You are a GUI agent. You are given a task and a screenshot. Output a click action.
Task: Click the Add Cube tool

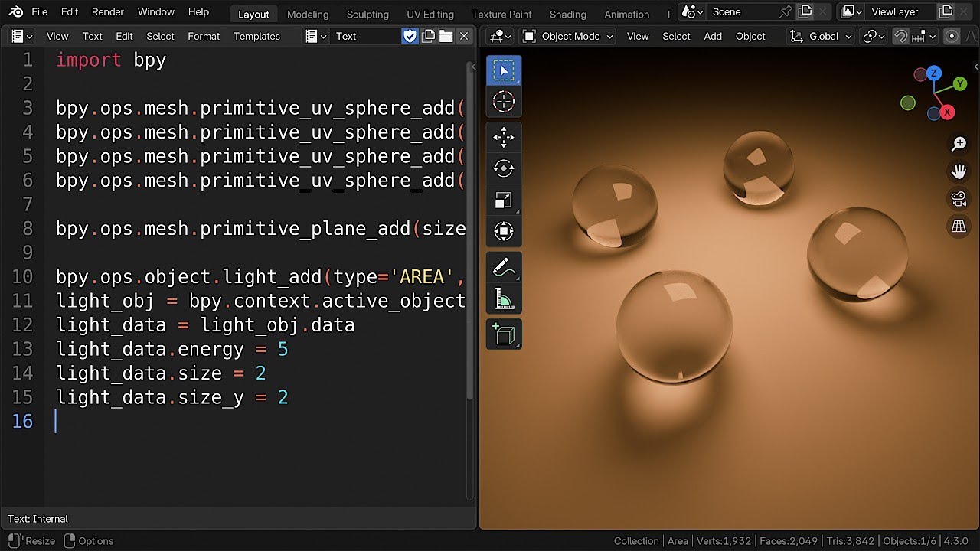tap(504, 334)
